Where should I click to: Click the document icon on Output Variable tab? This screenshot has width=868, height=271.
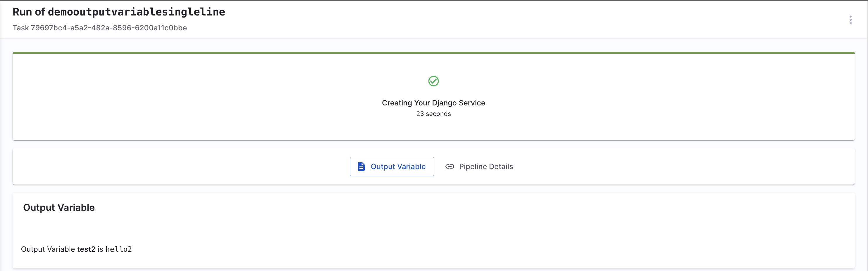[x=361, y=166]
